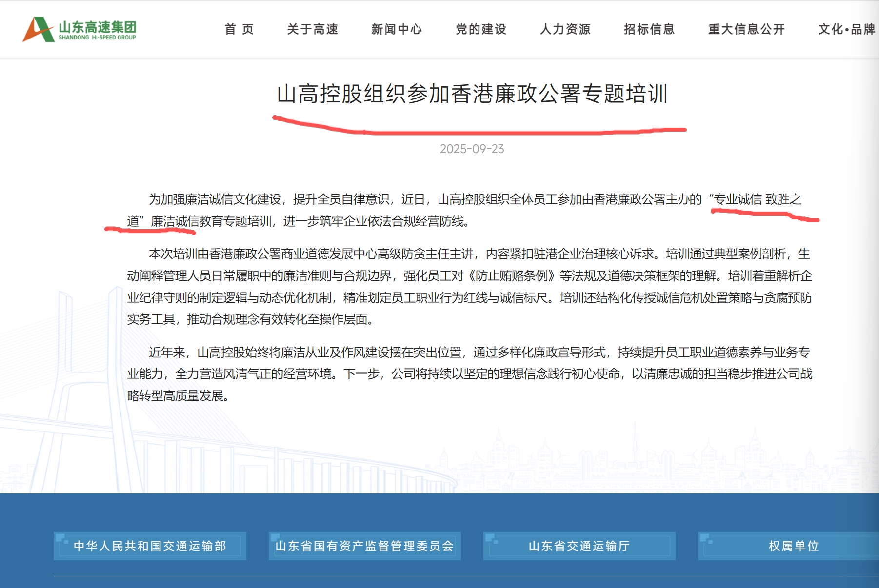Screen dimensions: 879x588
Task: Open the 首页 menu item
Action: 239,29
